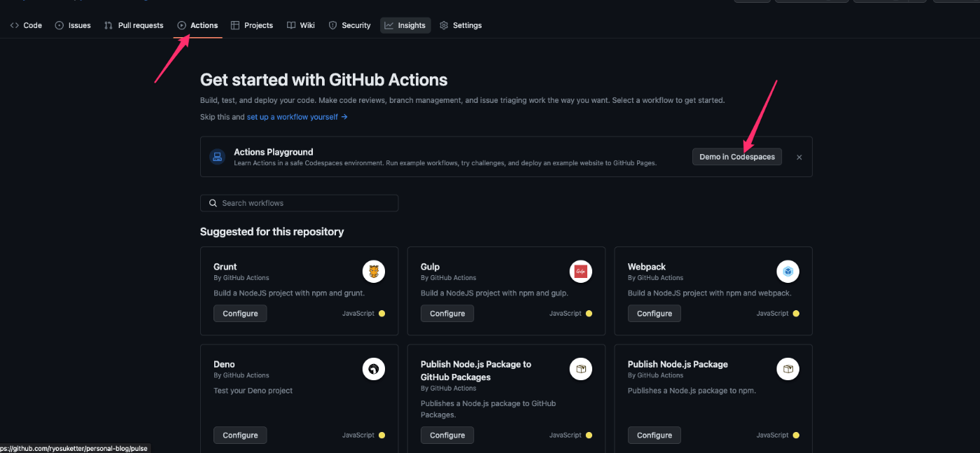The height and width of the screenshot is (453, 980).
Task: Open the Wiki tab
Action: pyautogui.click(x=301, y=25)
